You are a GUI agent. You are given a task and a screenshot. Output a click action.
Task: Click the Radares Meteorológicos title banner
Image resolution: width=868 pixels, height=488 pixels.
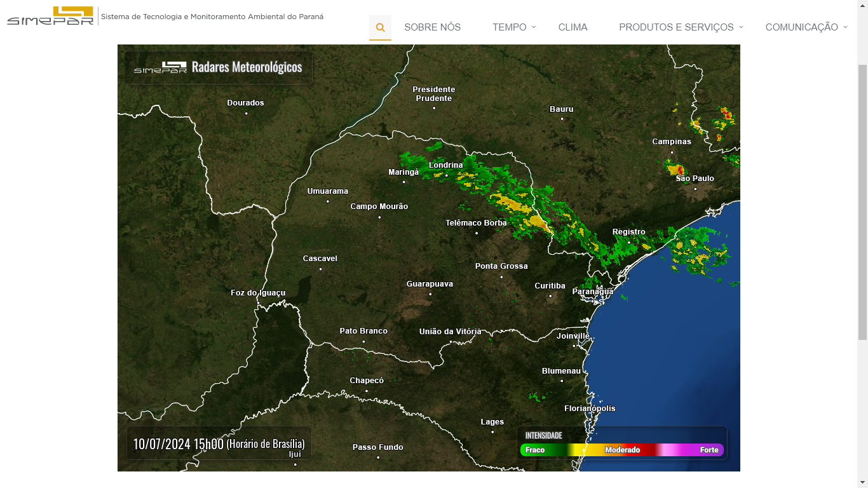pos(218,67)
